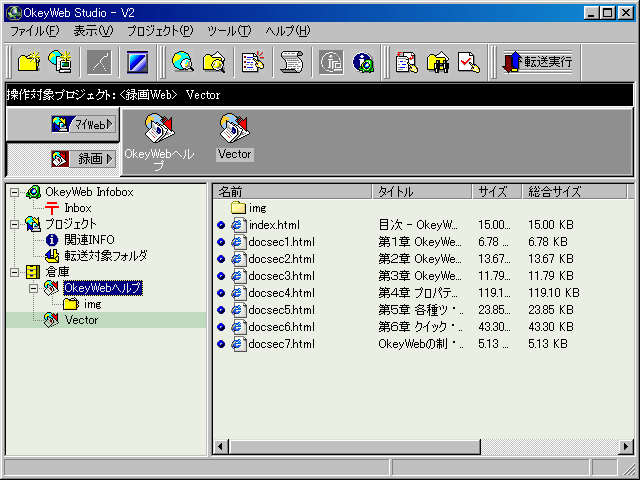Switch to the 録画 tab

pos(62,159)
